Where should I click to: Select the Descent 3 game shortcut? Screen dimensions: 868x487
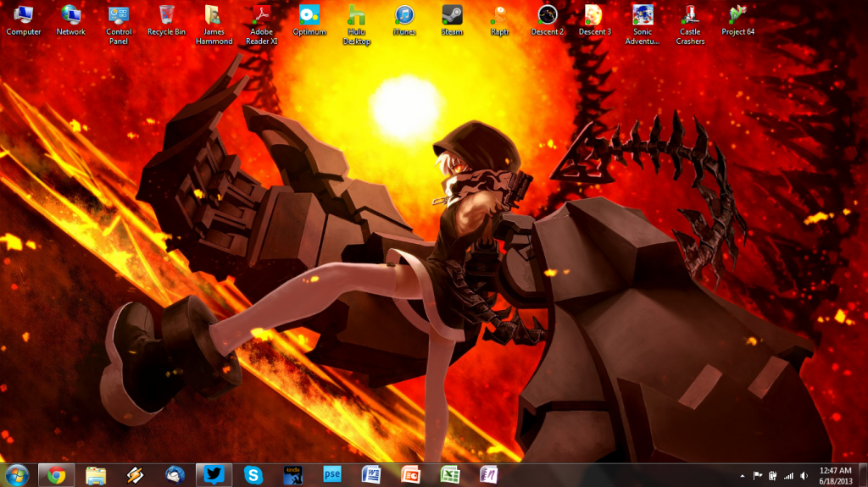click(x=594, y=21)
